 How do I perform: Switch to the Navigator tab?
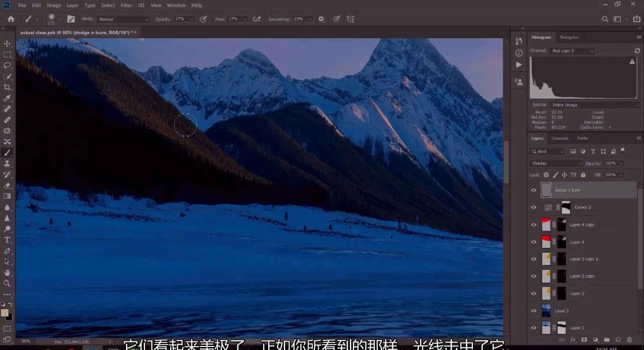(x=569, y=37)
